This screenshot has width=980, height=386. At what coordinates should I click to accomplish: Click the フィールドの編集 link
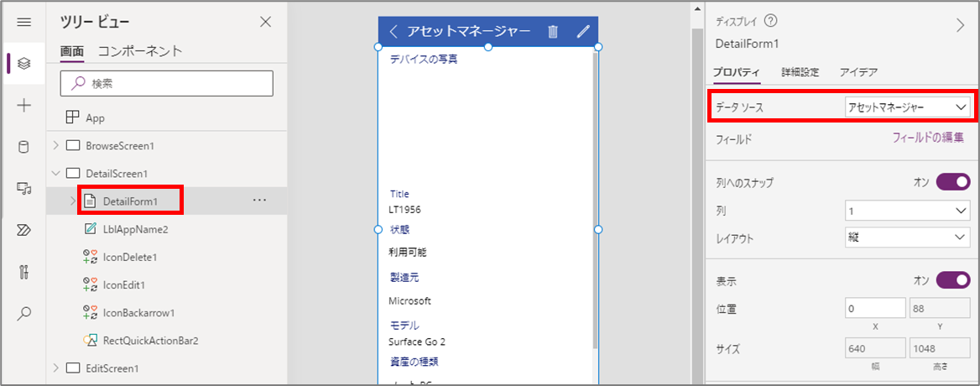pyautogui.click(x=927, y=138)
